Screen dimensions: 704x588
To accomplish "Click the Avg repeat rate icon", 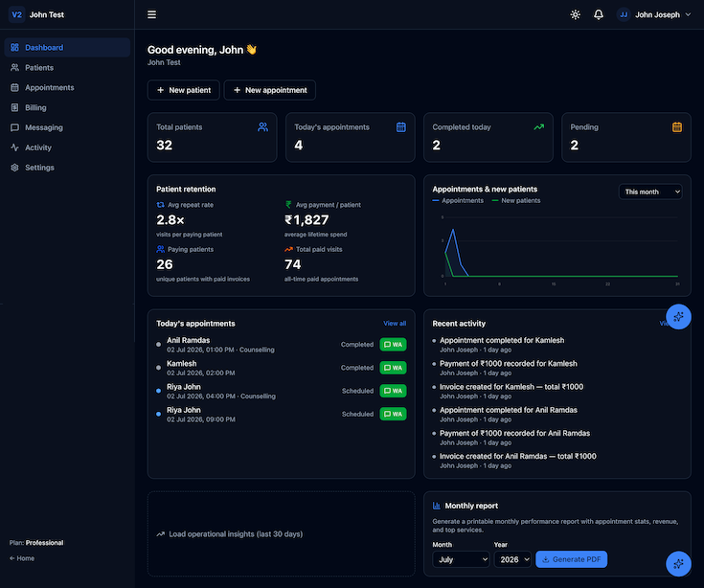I will click(x=160, y=205).
